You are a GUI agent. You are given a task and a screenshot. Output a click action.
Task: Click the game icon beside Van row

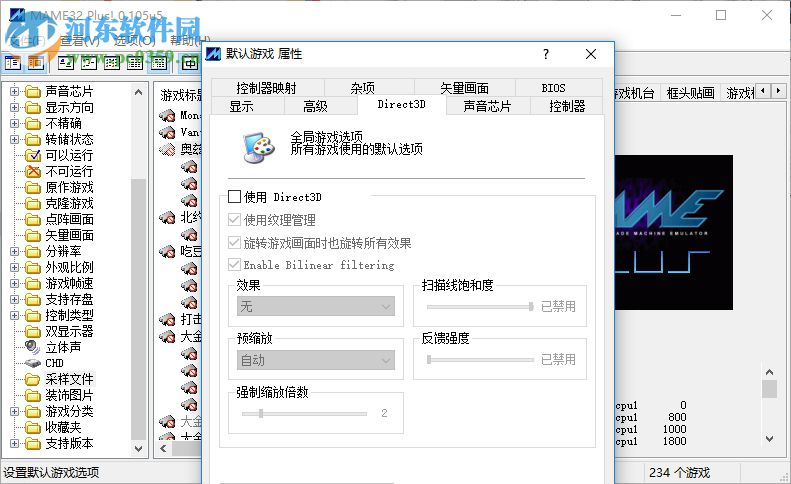tap(167, 132)
